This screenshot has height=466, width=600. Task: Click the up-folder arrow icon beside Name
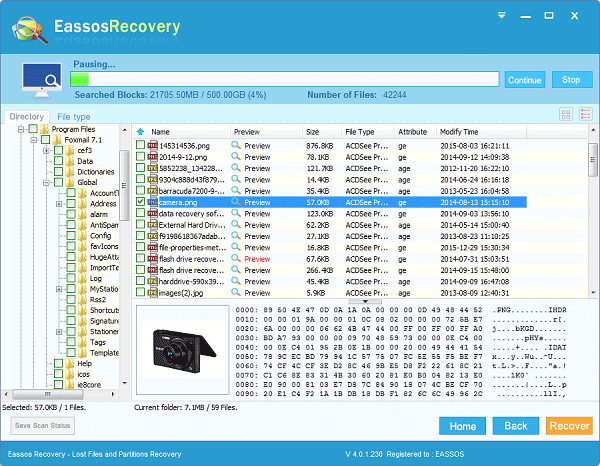point(140,132)
